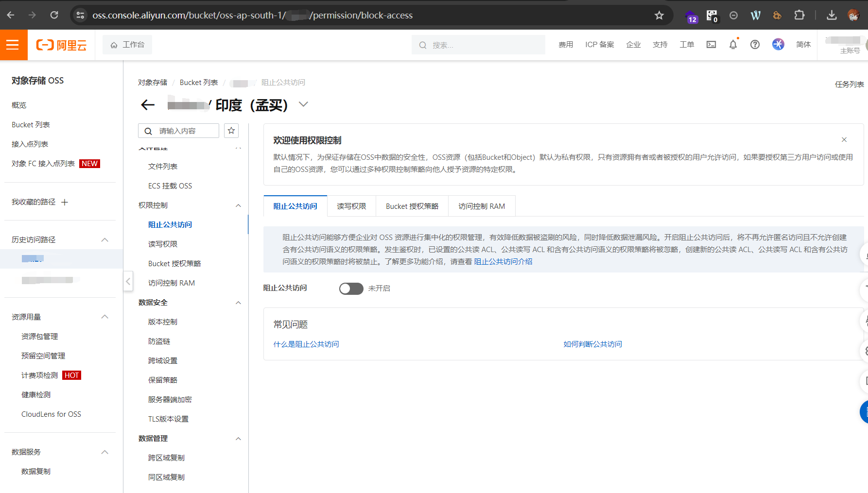Open 概览 in the OSS sidebar
The height and width of the screenshot is (493, 868).
[x=19, y=105]
